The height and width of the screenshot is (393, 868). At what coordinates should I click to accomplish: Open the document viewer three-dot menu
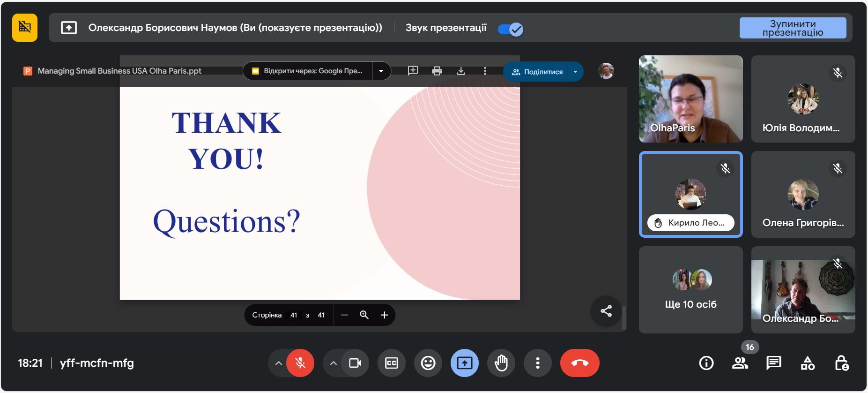tap(485, 71)
